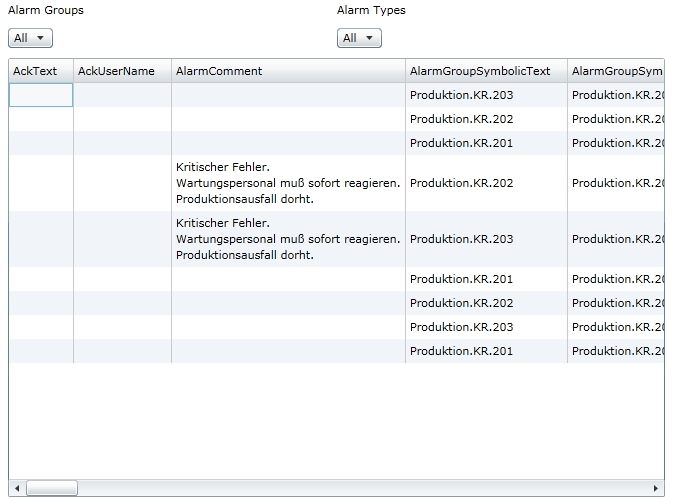The image size is (674, 504).
Task: Click the AckUserName column header
Action: (122, 71)
